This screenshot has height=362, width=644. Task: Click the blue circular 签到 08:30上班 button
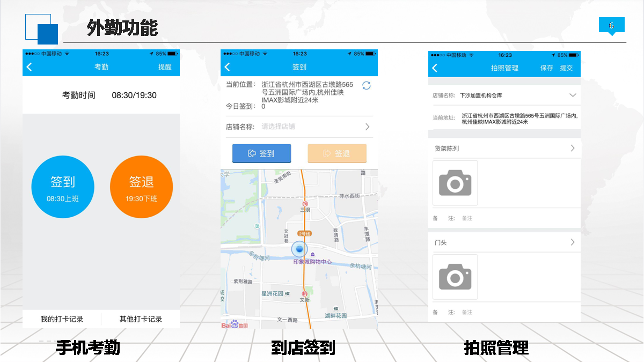click(63, 187)
